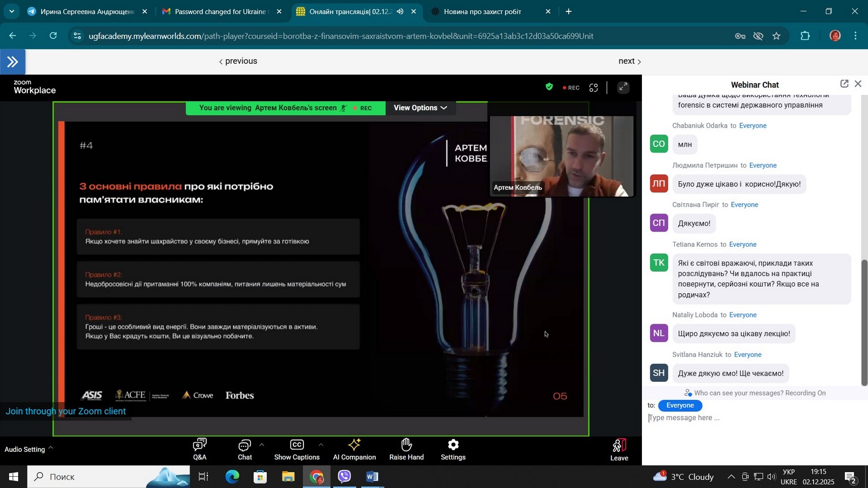
Task: Click the chat panel scrollbar
Action: (863, 322)
